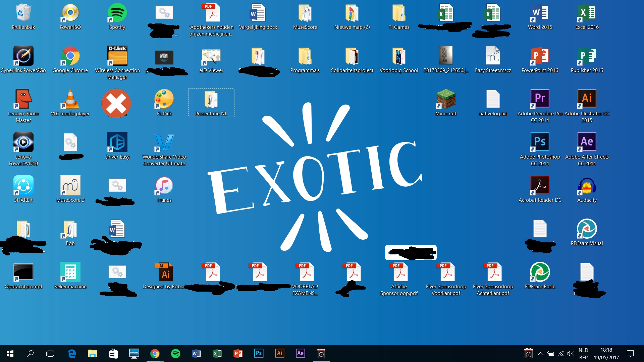The height and width of the screenshot is (362, 644).
Task: Select the VLC media player shortcut
Action: (70, 100)
